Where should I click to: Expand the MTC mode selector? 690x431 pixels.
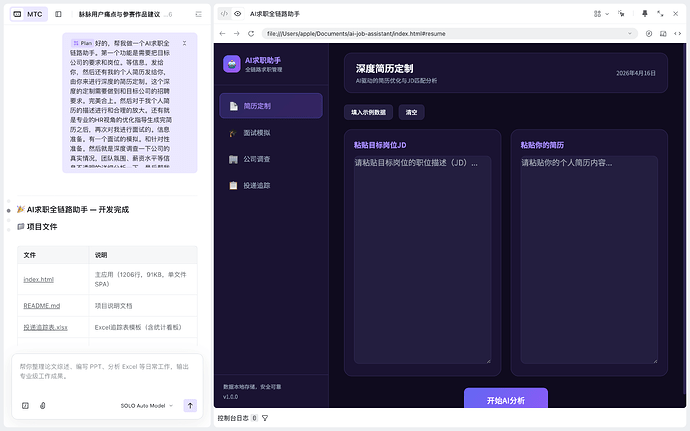[30, 15]
